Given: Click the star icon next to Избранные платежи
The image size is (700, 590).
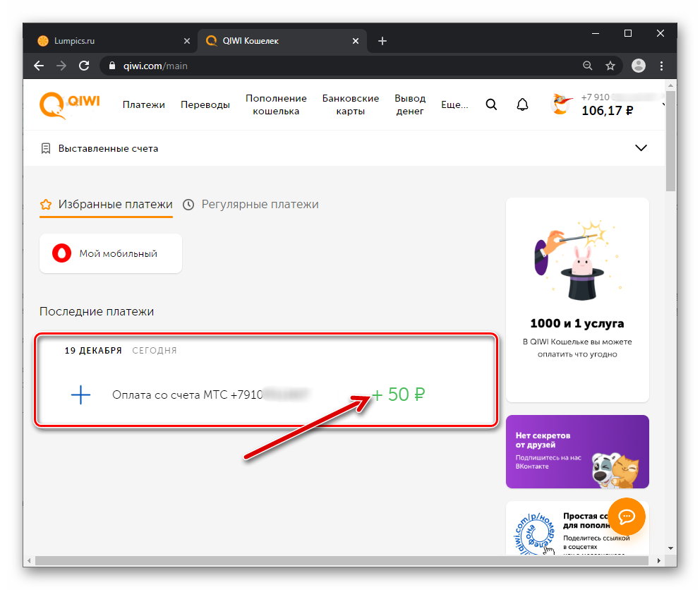Looking at the screenshot, I should click(46, 205).
